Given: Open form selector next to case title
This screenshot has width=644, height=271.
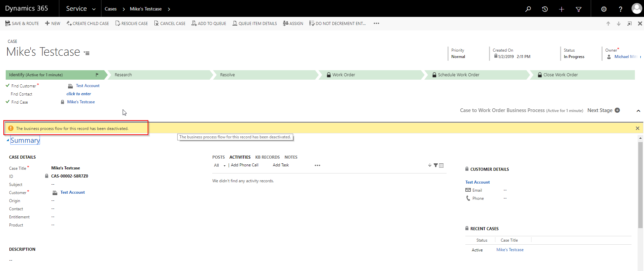Looking at the screenshot, I should (x=87, y=53).
